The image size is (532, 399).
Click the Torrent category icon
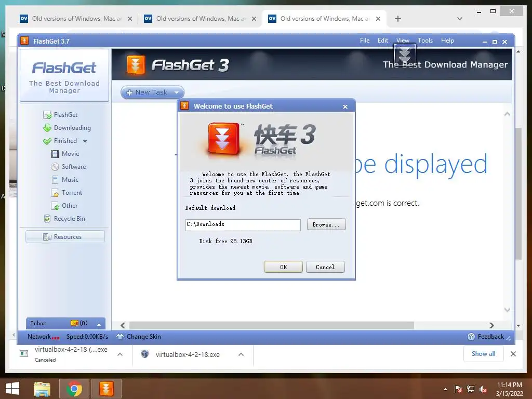(x=55, y=193)
